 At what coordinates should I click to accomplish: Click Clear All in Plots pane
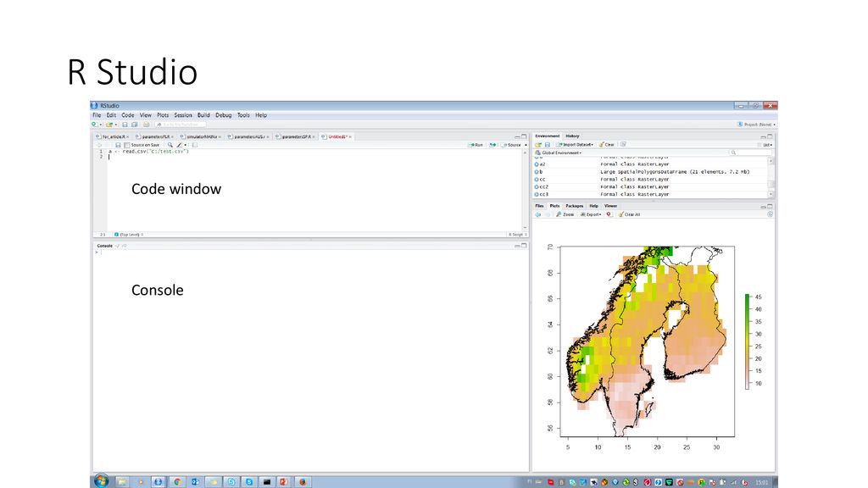pos(630,214)
